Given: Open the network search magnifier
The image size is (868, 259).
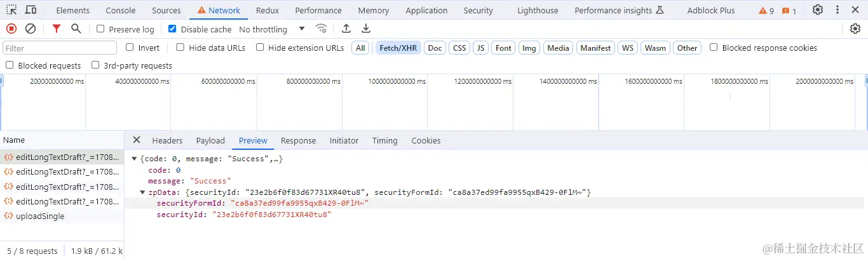Looking at the screenshot, I should 76,29.
